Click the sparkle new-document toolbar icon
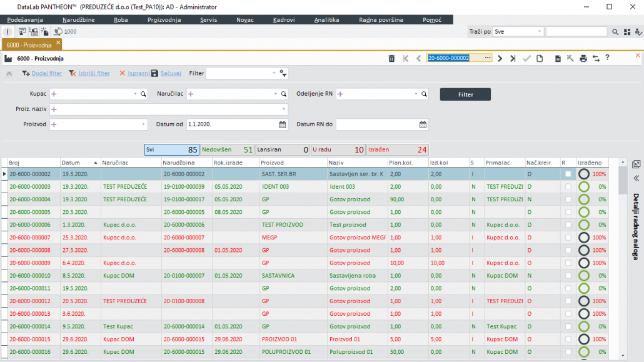This screenshot has width=644, height=362. coord(45,32)
